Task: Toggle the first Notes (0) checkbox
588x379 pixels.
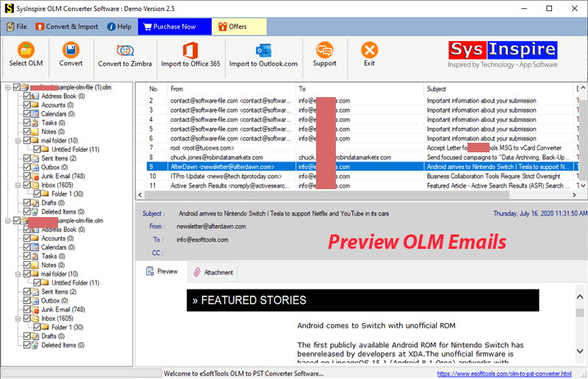Action: click(26, 132)
